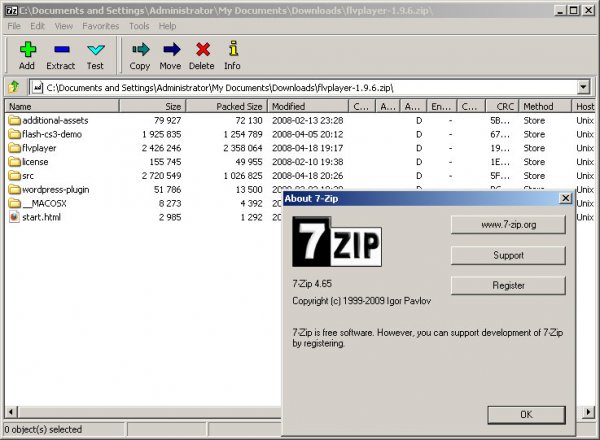Open the www.7-zip.org button
Viewport: 600px width, 440px height.
pos(508,225)
